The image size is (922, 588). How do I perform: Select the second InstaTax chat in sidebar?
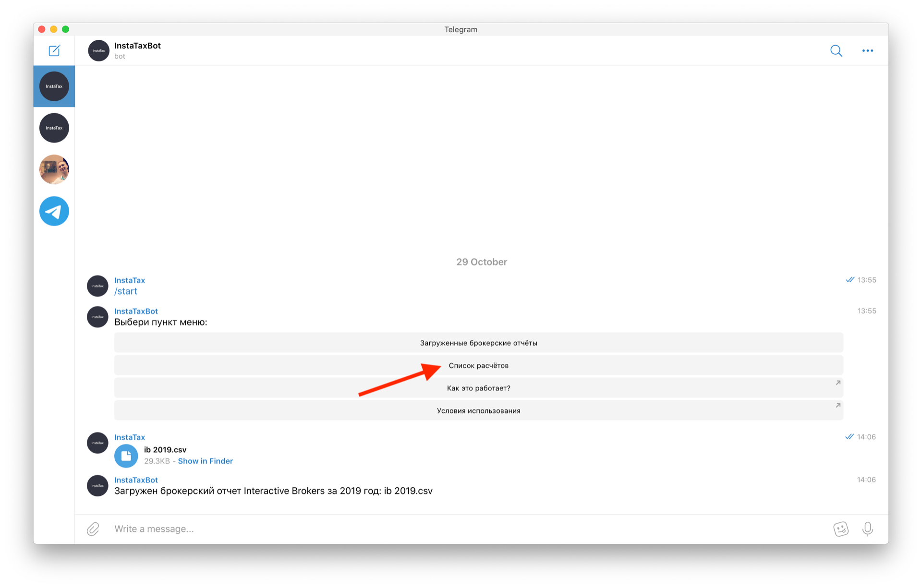pyautogui.click(x=54, y=128)
